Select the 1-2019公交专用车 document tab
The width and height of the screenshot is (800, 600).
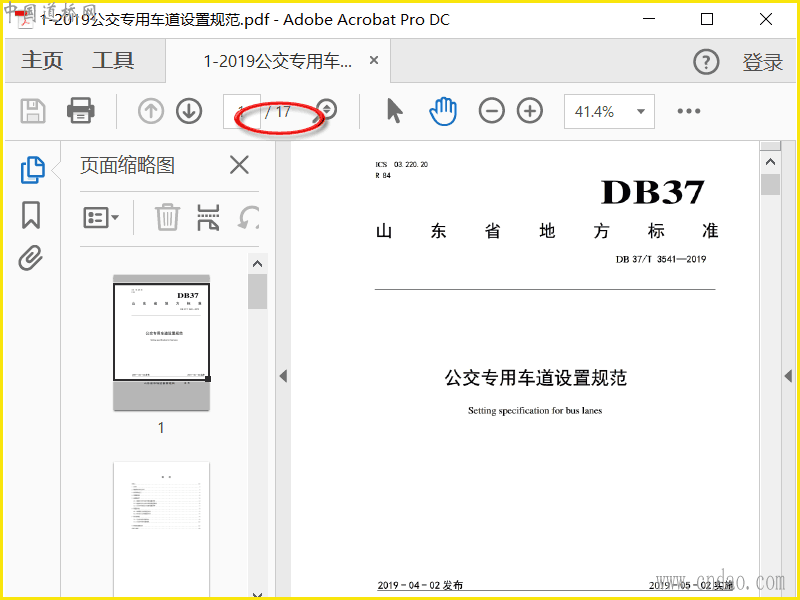(x=278, y=61)
